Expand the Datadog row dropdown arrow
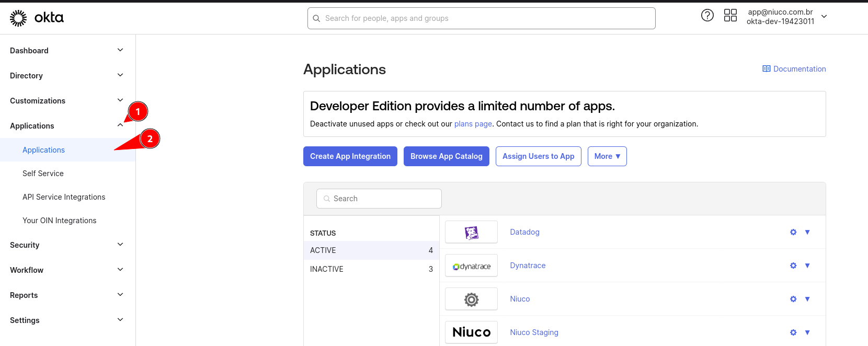This screenshot has width=868, height=346. pos(807,232)
